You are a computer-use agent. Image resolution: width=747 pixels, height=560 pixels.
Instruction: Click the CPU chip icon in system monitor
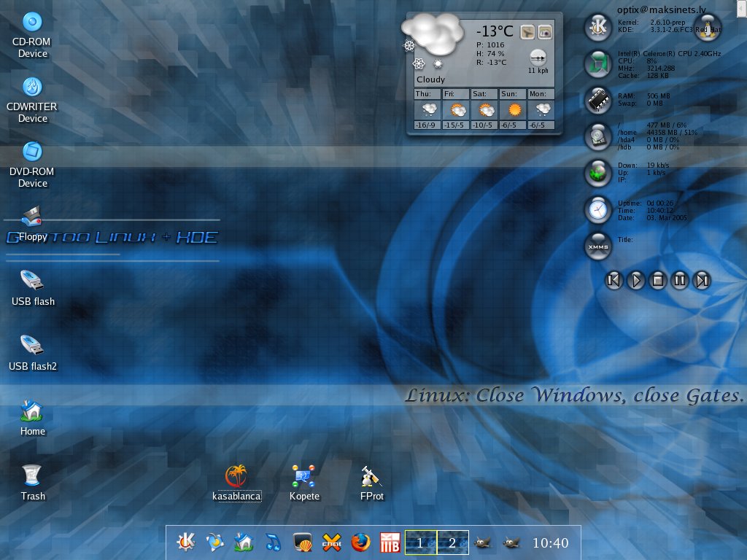pos(598,64)
